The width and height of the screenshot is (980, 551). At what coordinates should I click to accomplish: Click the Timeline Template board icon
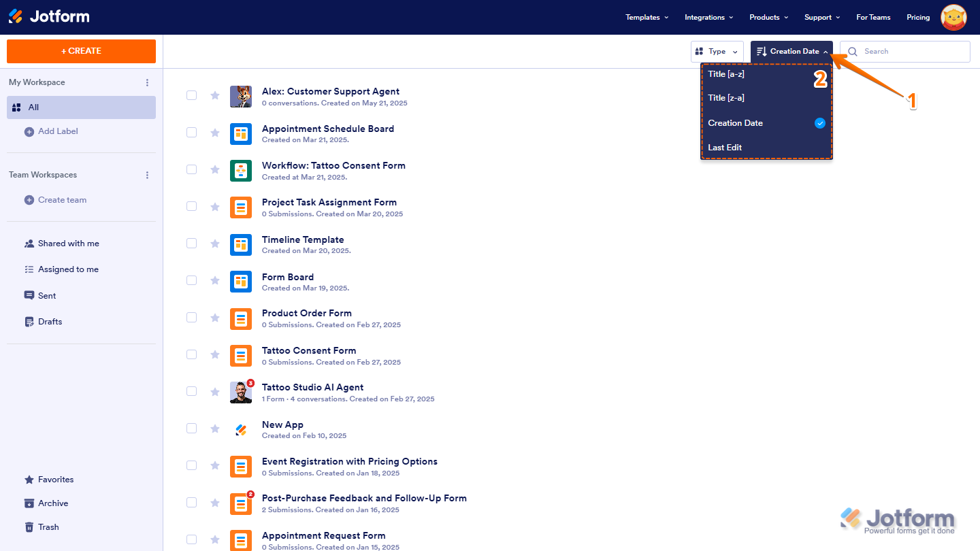tap(241, 244)
